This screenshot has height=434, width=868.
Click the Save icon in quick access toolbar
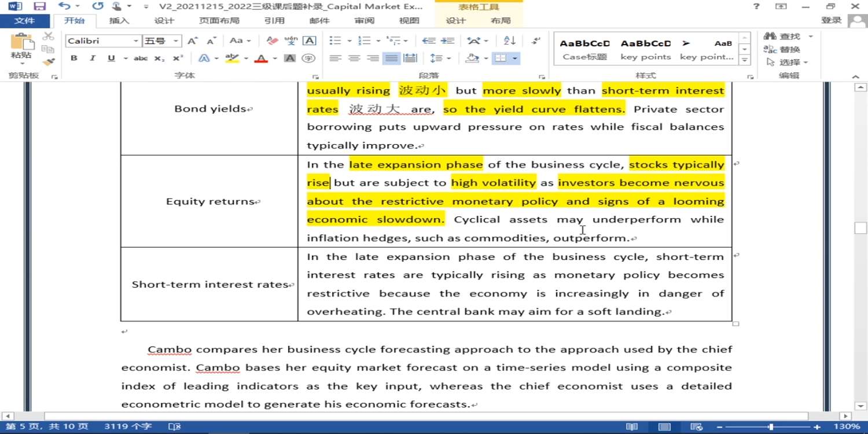[39, 6]
